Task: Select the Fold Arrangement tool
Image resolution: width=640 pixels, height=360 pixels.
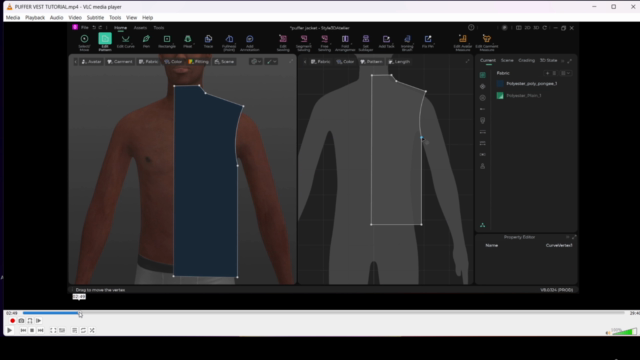Action: [345, 42]
